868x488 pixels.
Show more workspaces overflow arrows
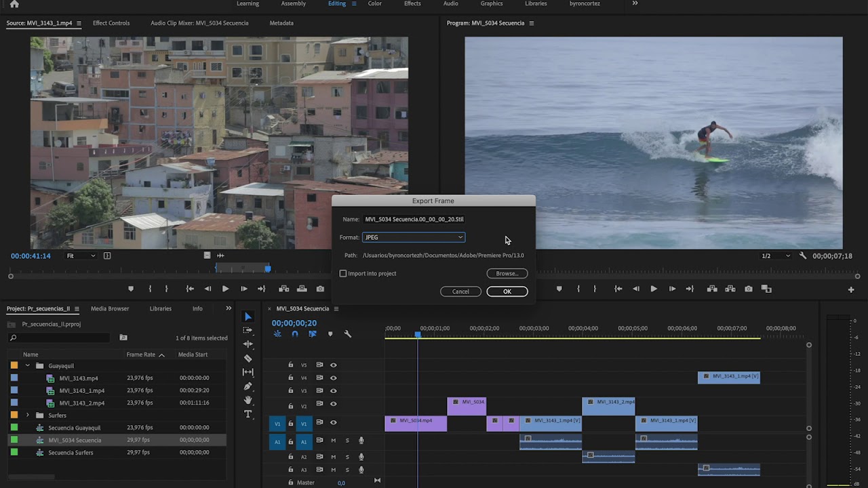tap(635, 3)
